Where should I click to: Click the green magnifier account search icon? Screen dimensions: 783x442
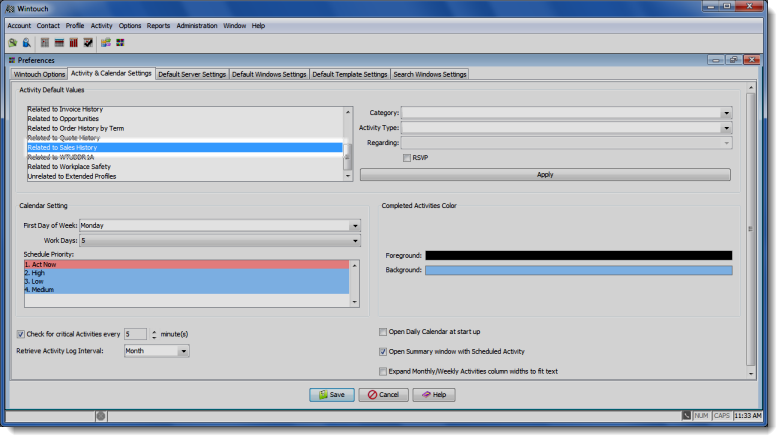coord(12,43)
